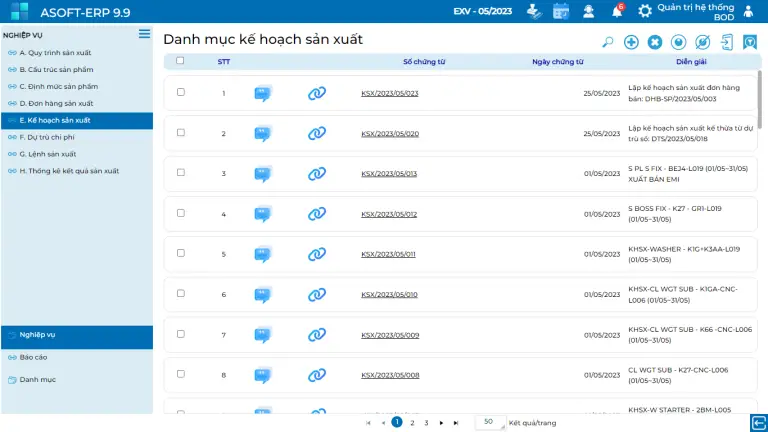Check the select-all header checkbox
Viewport: 768px width, 432px height.
coord(180,60)
